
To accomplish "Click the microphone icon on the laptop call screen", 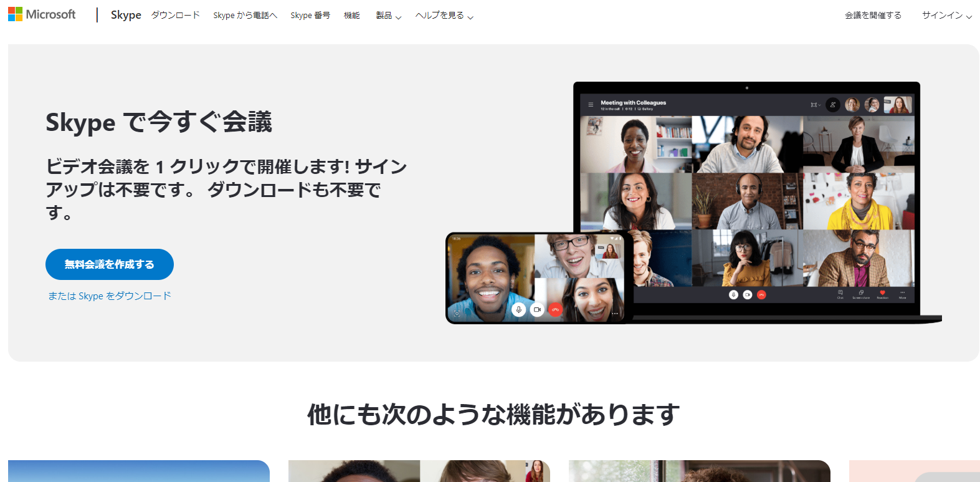I will (x=733, y=294).
